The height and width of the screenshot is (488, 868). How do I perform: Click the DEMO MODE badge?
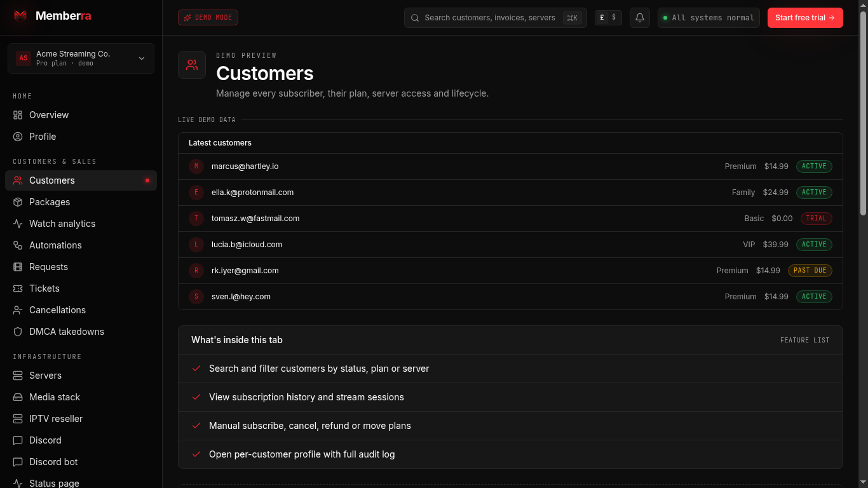[208, 18]
